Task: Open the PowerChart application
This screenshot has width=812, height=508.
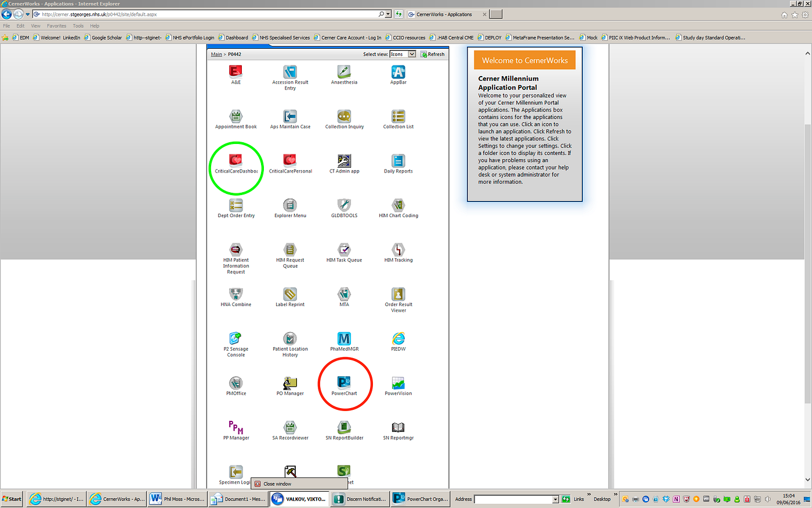Action: (x=344, y=383)
